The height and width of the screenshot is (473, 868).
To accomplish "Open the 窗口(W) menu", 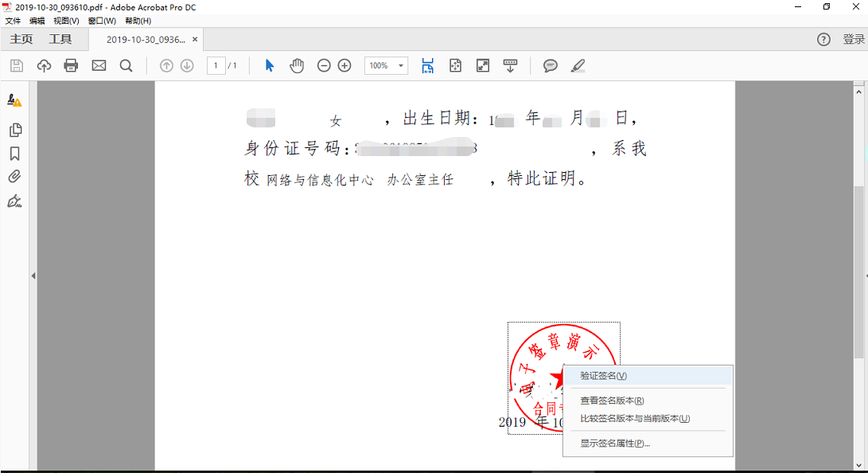I will click(102, 21).
